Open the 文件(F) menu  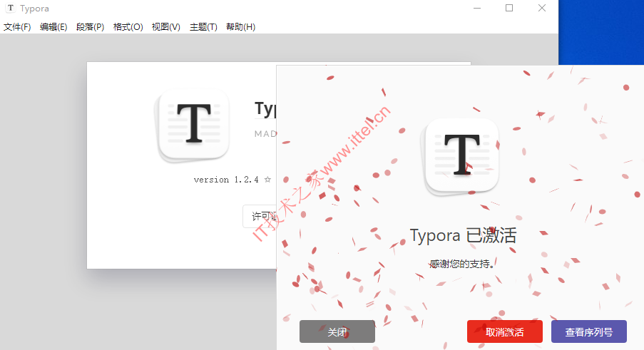pos(17,27)
